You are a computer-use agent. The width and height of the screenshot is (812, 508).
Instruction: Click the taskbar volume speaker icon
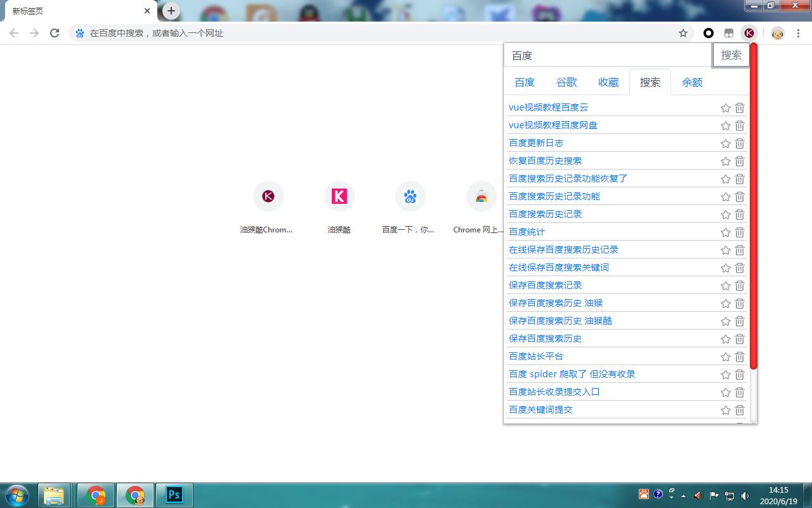[x=745, y=495]
